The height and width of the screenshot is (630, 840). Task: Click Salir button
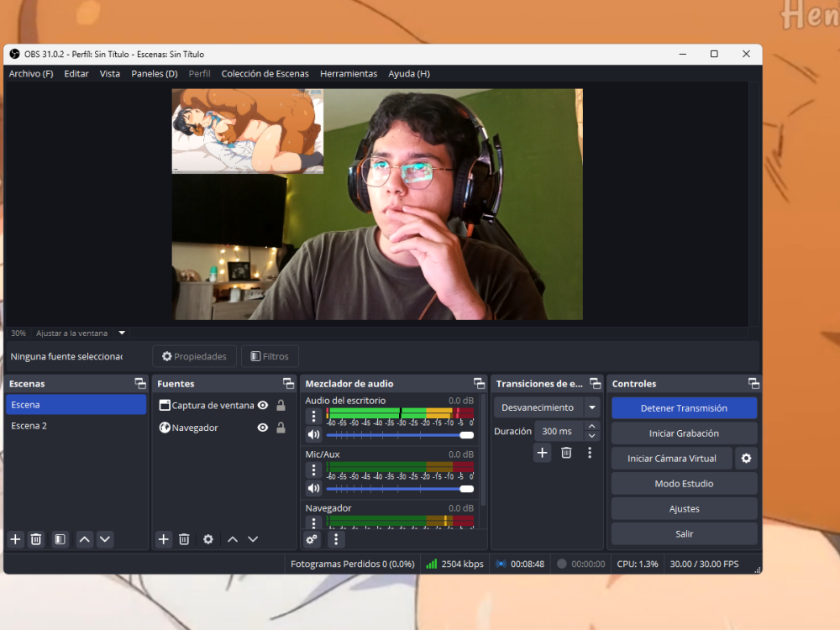coord(684,533)
